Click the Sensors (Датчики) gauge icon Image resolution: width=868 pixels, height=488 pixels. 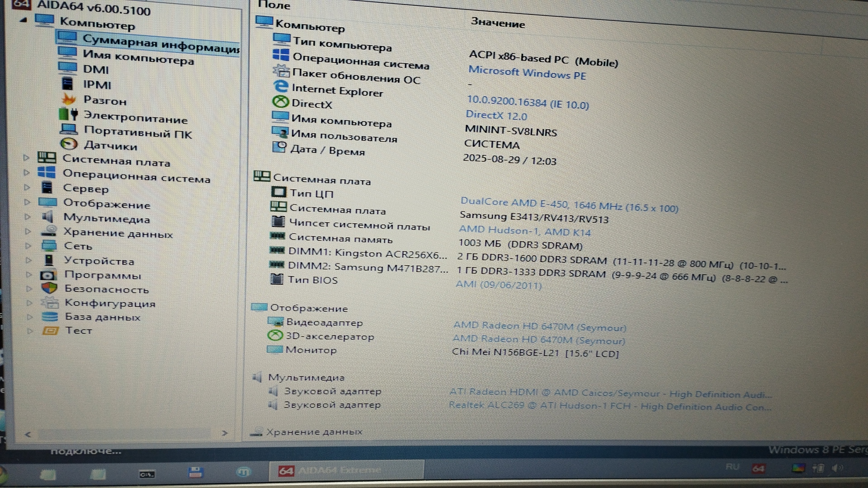69,144
